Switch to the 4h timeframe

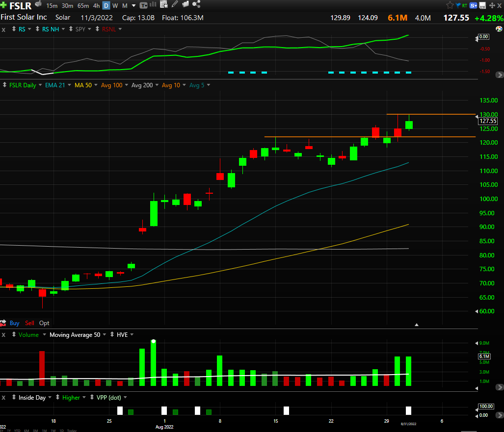(96, 6)
